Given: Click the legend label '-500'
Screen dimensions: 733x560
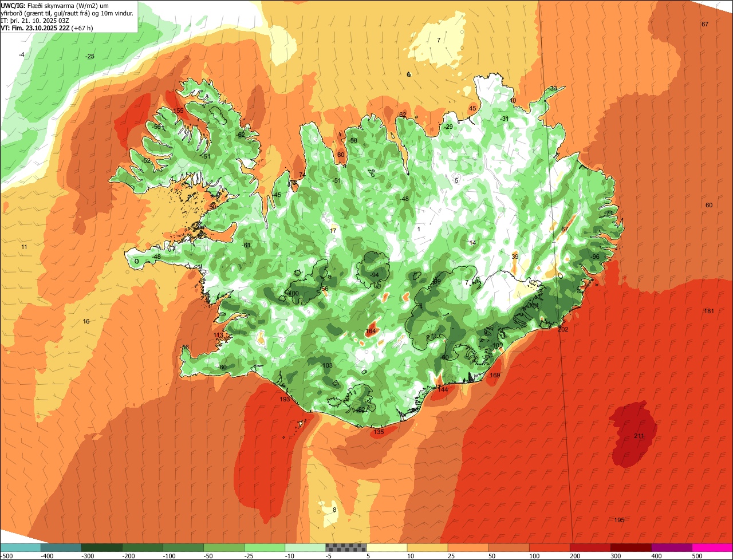Looking at the screenshot, I should coord(7,556).
